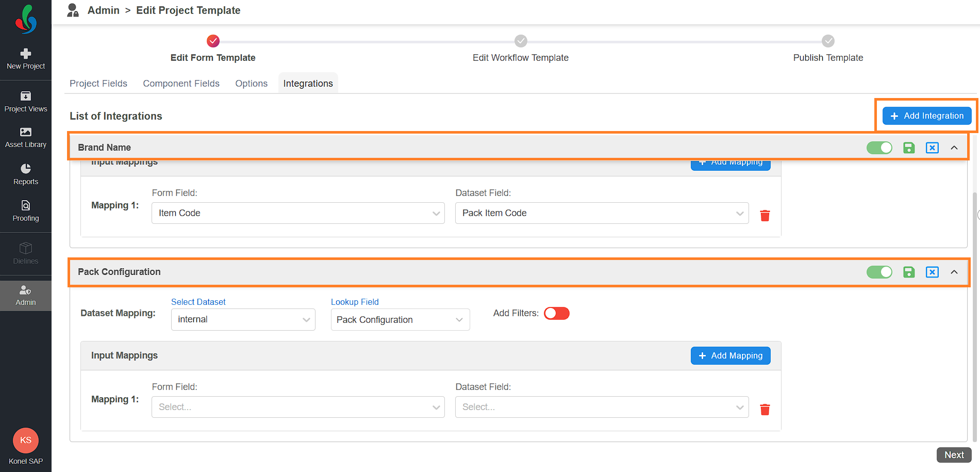The width and height of the screenshot is (980, 472).
Task: Open the Asset Library
Action: [26, 137]
